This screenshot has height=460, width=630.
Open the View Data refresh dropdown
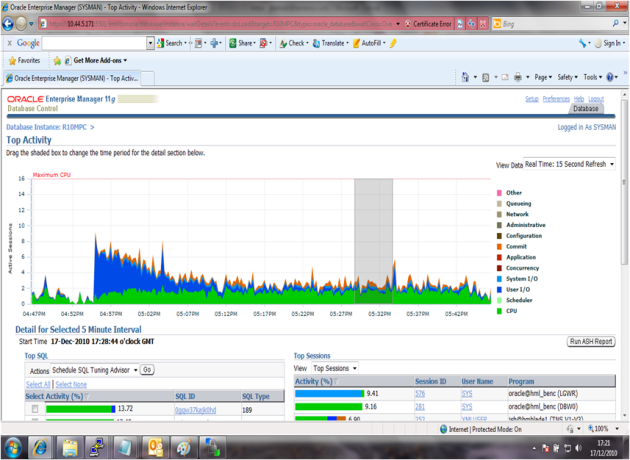click(x=569, y=164)
